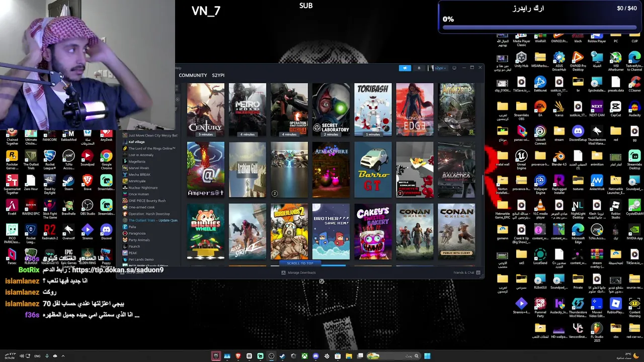Select the Cakey's Twisted Bakery cover
Image resolution: width=644 pixels, height=362 pixels.
click(373, 231)
